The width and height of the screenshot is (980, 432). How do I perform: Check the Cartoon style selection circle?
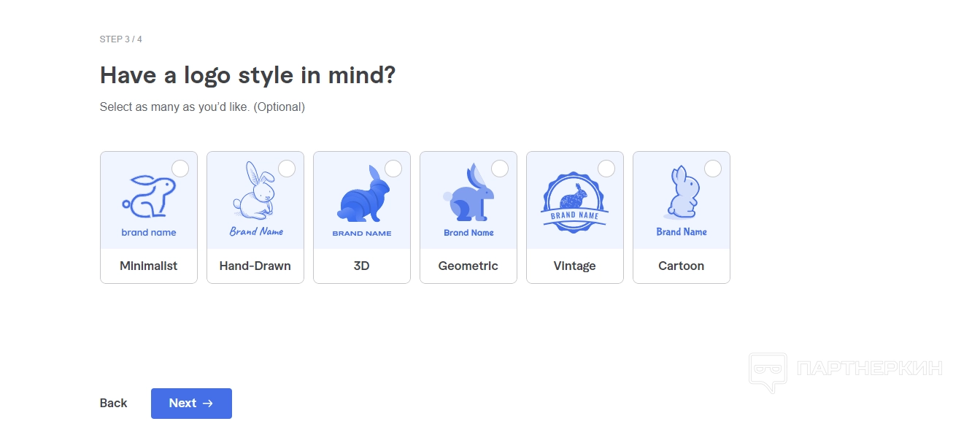(713, 169)
